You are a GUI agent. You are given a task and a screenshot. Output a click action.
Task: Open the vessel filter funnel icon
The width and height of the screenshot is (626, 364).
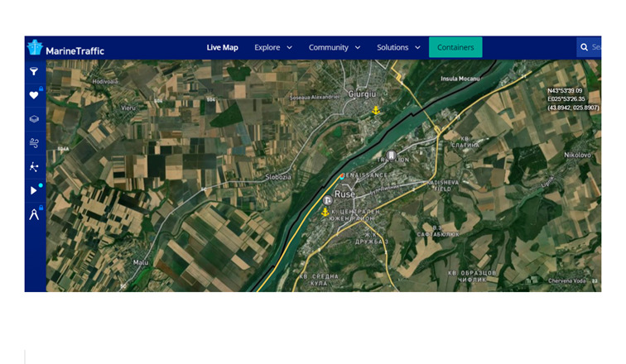point(34,72)
